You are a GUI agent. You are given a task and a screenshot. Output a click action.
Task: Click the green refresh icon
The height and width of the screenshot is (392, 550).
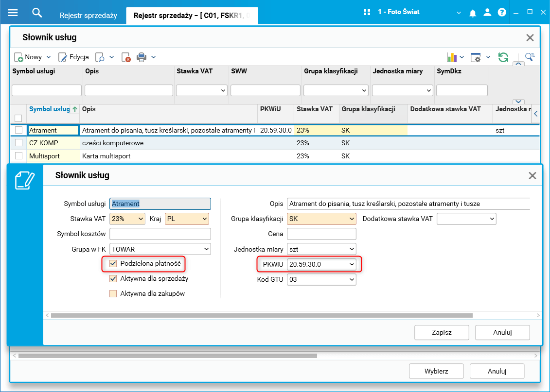503,57
